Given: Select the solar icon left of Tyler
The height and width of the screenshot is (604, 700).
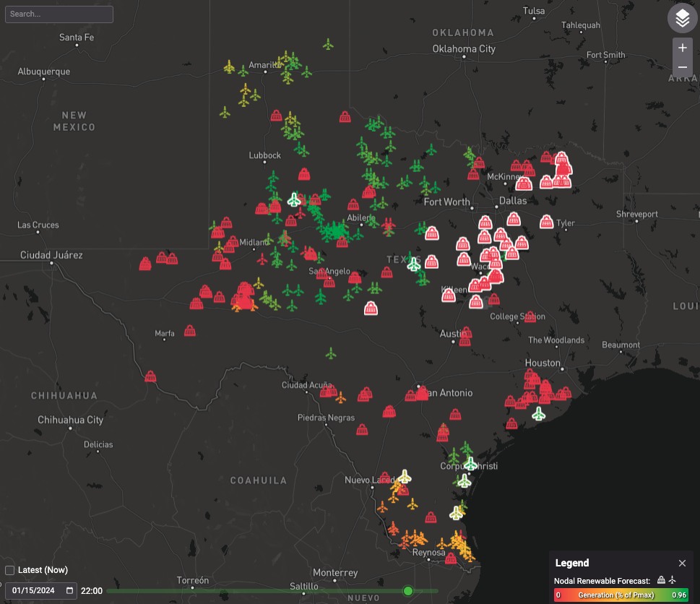Looking at the screenshot, I should click(545, 221).
